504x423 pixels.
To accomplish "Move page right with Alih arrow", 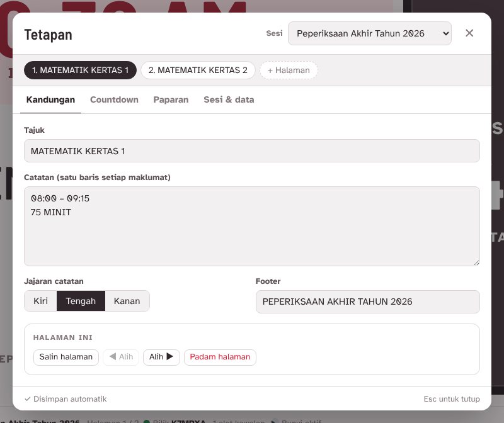I will tap(161, 357).
